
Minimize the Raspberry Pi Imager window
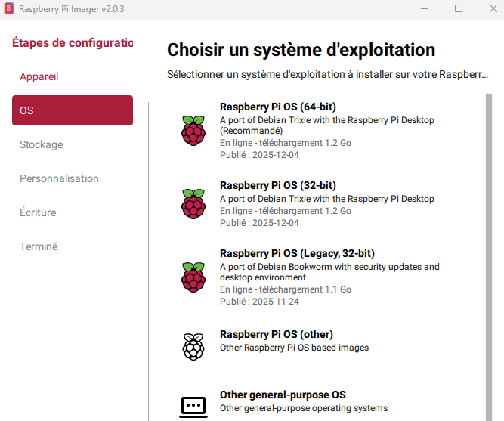(x=425, y=8)
